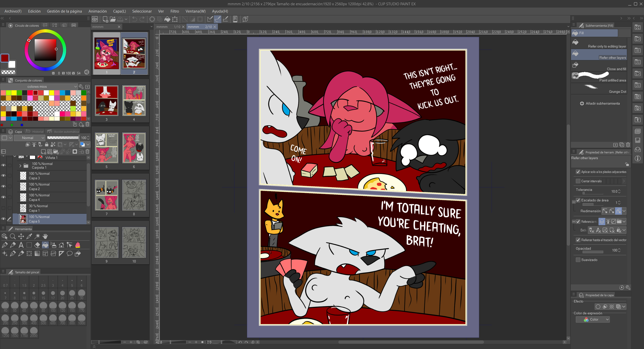Open the CLIP STUDIO launcher icon
Image resolution: width=644 pixels, height=349 pixels.
(x=95, y=19)
